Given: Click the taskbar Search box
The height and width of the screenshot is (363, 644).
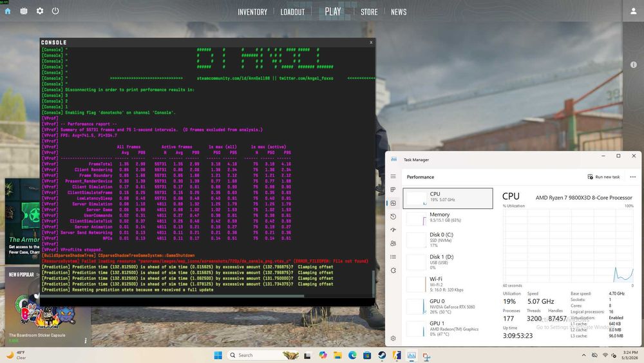Looking at the screenshot, I should click(x=263, y=355).
